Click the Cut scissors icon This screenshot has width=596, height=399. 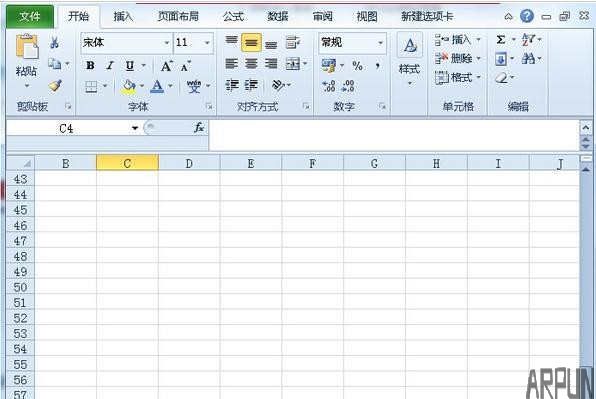(x=54, y=42)
